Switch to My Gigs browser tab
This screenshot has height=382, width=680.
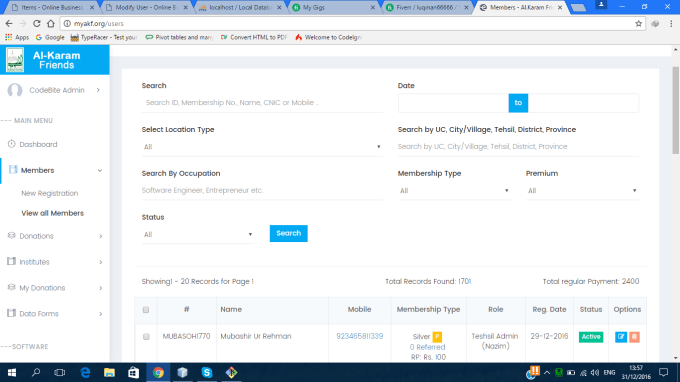(334, 7)
